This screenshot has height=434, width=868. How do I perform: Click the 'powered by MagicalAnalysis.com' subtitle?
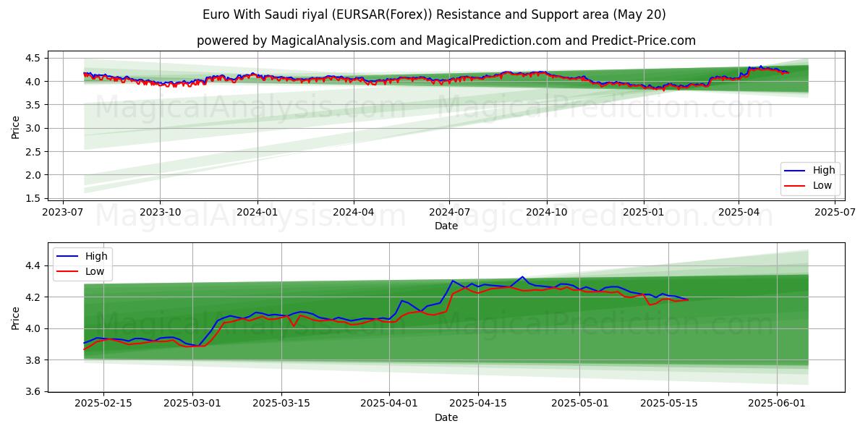click(x=446, y=41)
